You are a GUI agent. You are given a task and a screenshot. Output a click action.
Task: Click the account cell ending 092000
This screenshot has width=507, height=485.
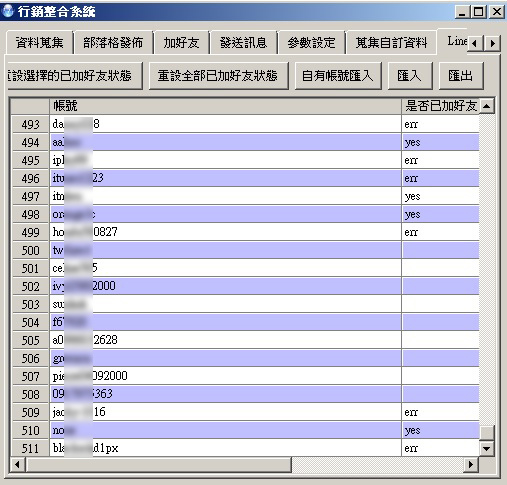pos(225,376)
